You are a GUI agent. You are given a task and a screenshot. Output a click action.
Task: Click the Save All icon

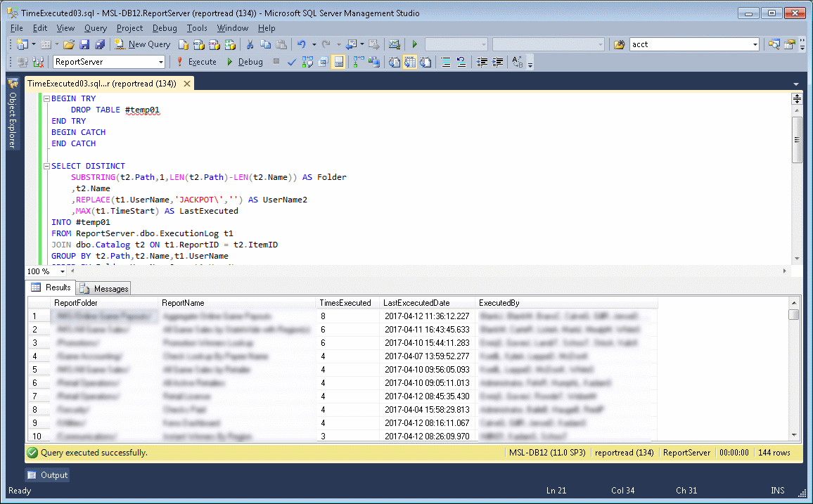pyautogui.click(x=100, y=44)
